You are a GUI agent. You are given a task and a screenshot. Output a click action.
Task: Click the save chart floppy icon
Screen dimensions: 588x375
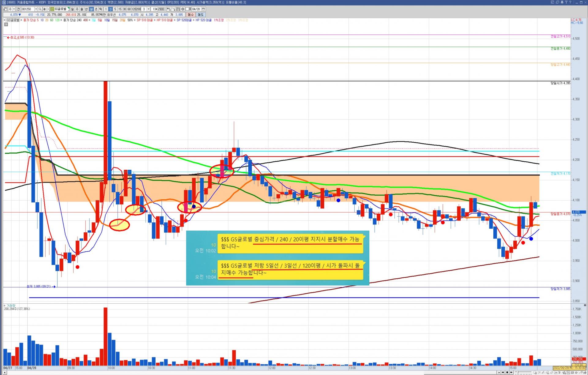tap(178, 9)
